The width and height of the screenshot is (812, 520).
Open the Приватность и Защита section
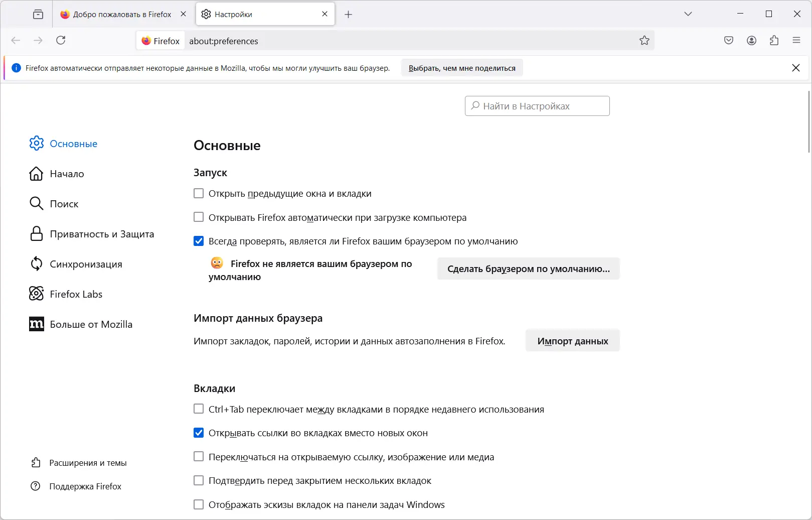coord(102,234)
